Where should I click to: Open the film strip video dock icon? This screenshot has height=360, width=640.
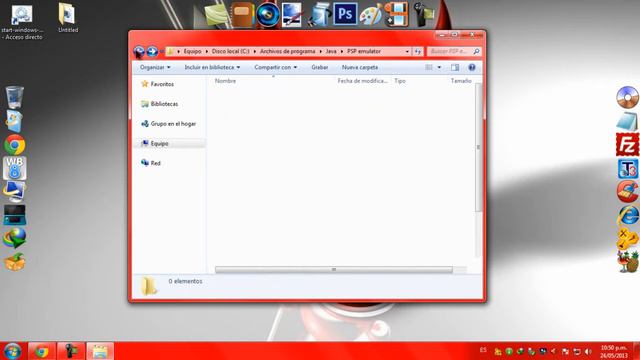pyautogui.click(x=396, y=15)
